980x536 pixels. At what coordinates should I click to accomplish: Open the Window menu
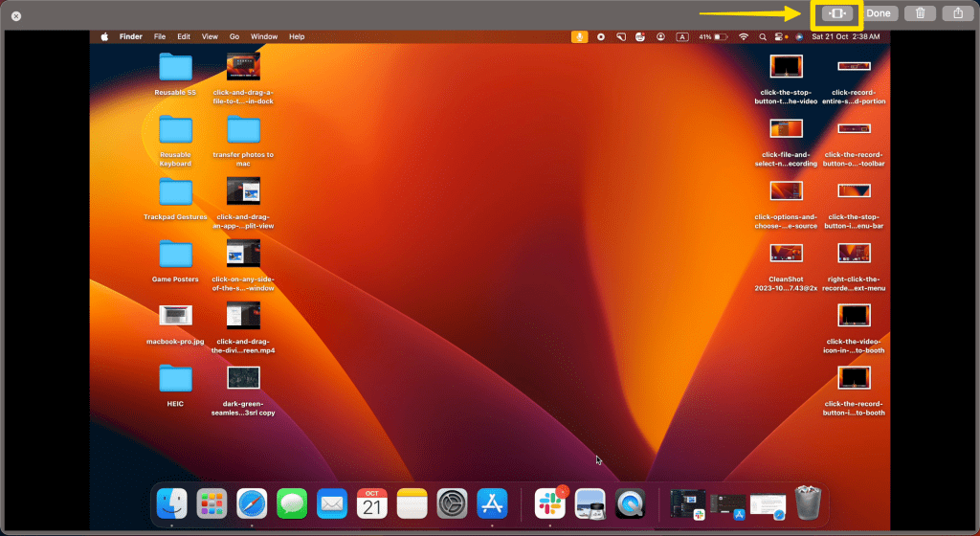coord(264,37)
